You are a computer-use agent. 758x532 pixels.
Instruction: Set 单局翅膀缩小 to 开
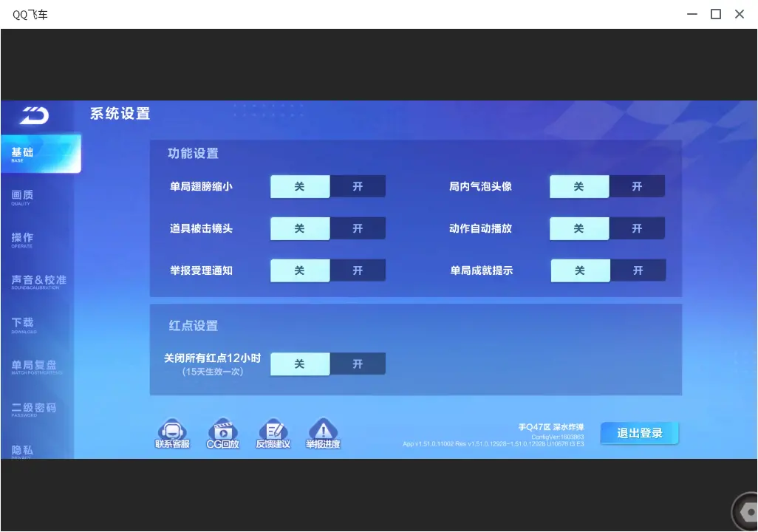(358, 187)
